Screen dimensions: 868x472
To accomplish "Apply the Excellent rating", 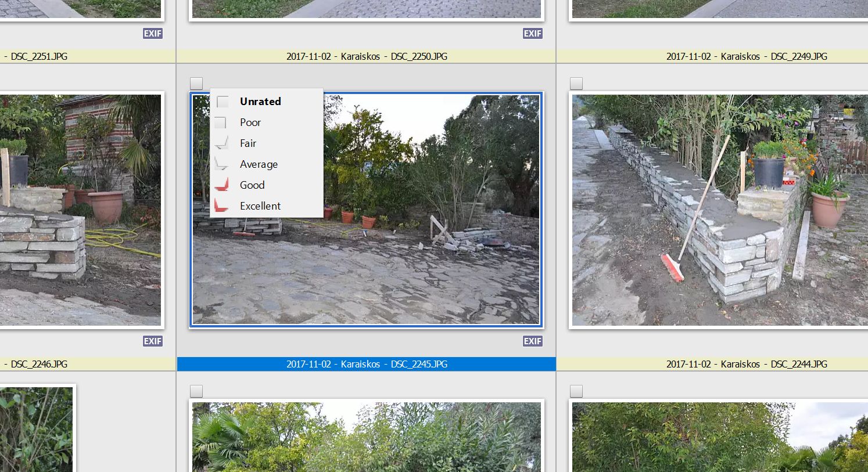I will (267, 206).
